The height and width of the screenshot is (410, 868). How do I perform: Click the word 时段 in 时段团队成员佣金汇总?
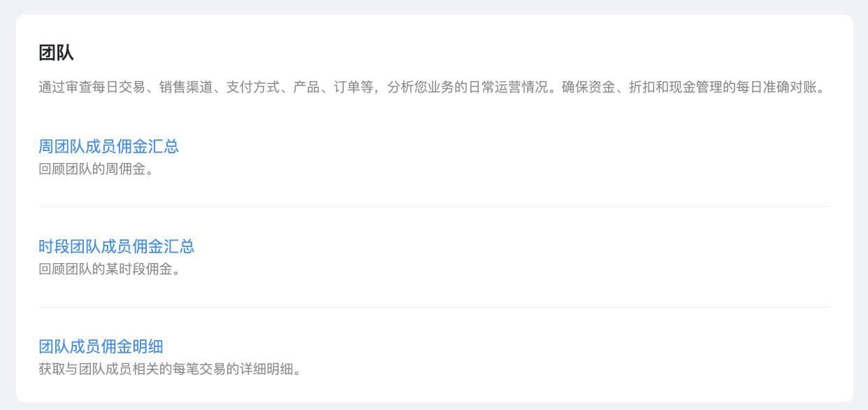coord(54,246)
